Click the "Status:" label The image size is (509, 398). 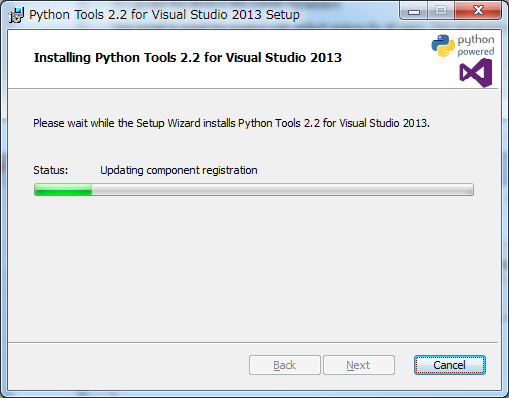point(51,170)
